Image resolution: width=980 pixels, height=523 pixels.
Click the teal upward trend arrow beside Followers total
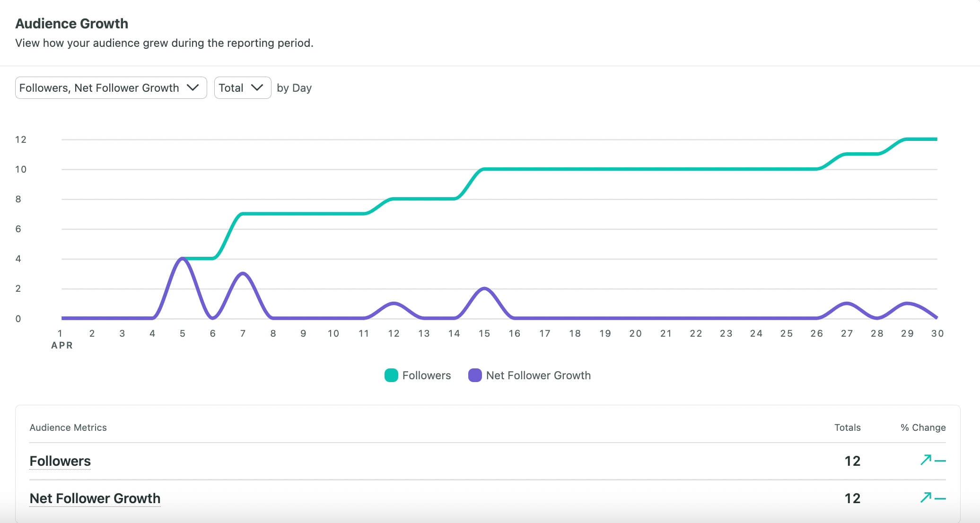[x=927, y=459]
